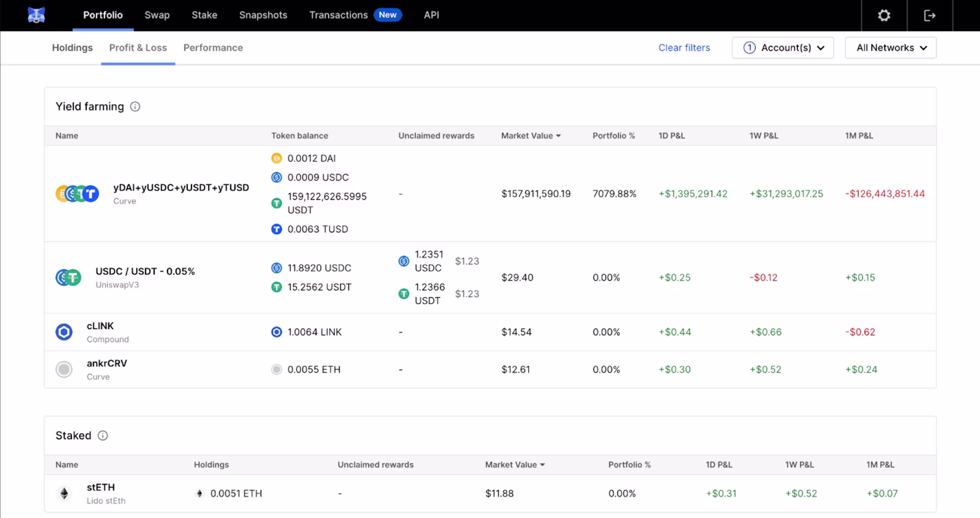Go to Swap in top navigation
The height and width of the screenshot is (518, 980).
[157, 15]
